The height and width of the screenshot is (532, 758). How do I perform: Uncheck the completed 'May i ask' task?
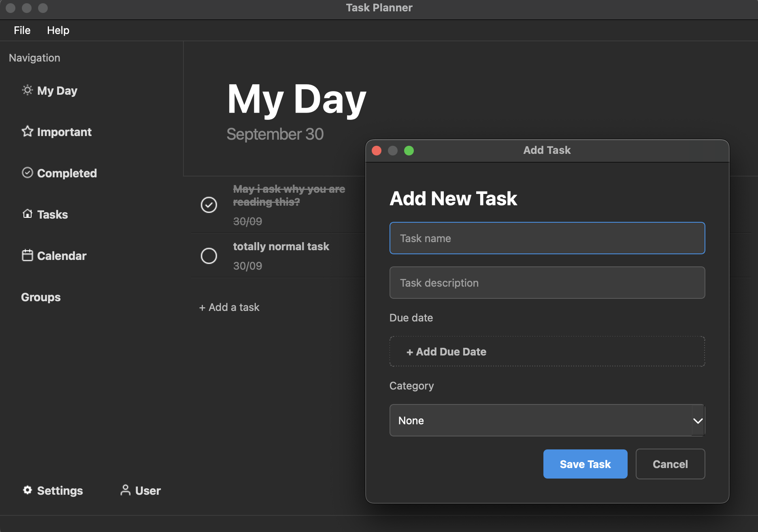point(209,205)
